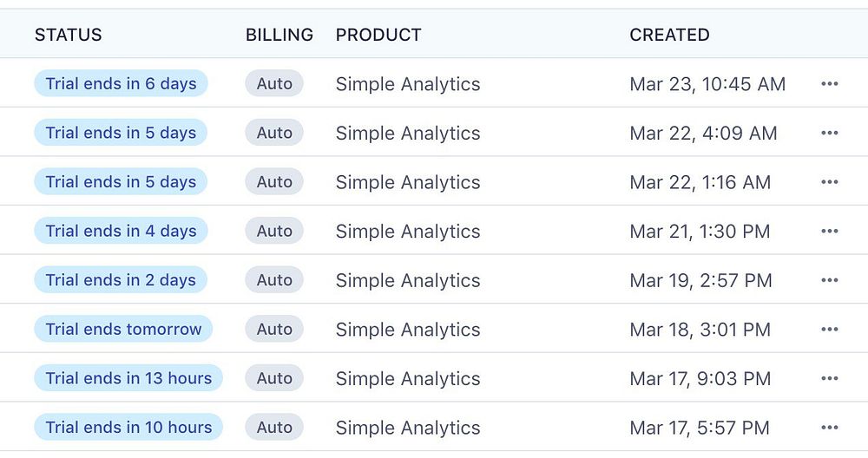The image size is (868, 458).
Task: Open the 'Trial ends in 10 hours' subscription
Action: pos(128,428)
